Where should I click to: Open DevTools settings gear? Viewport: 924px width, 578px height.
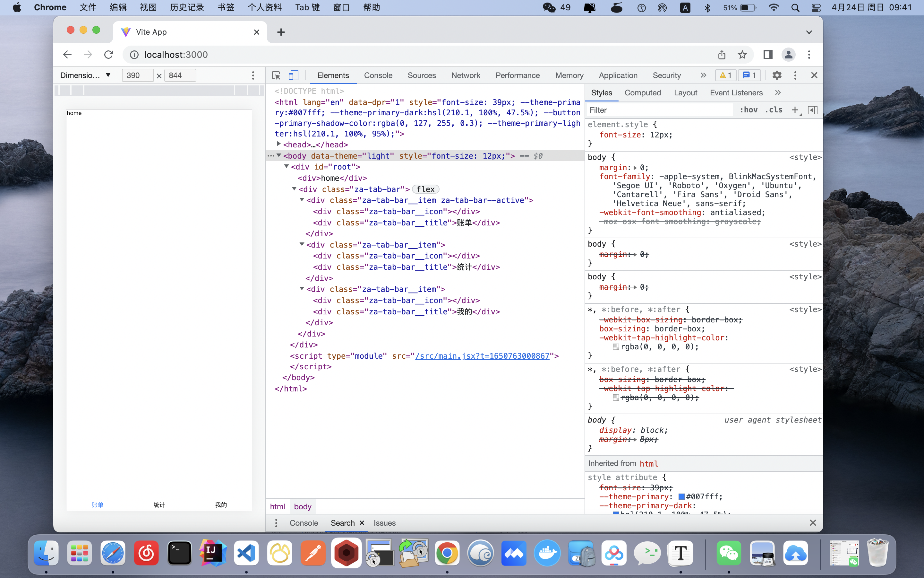[x=777, y=75]
